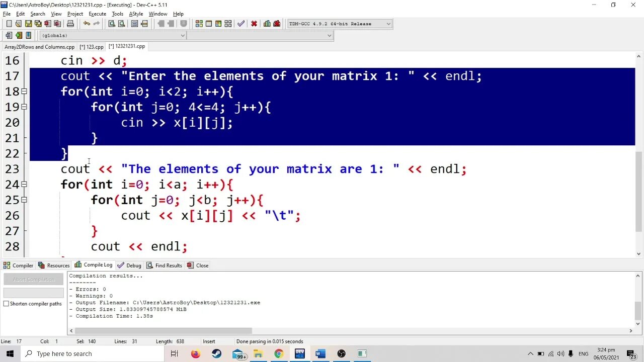Click the Close file toolbar icon
Image resolution: width=644 pixels, height=362 pixels.
click(x=47, y=24)
